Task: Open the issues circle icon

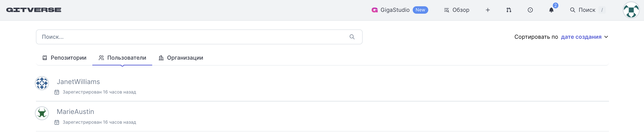Action: click(x=530, y=10)
